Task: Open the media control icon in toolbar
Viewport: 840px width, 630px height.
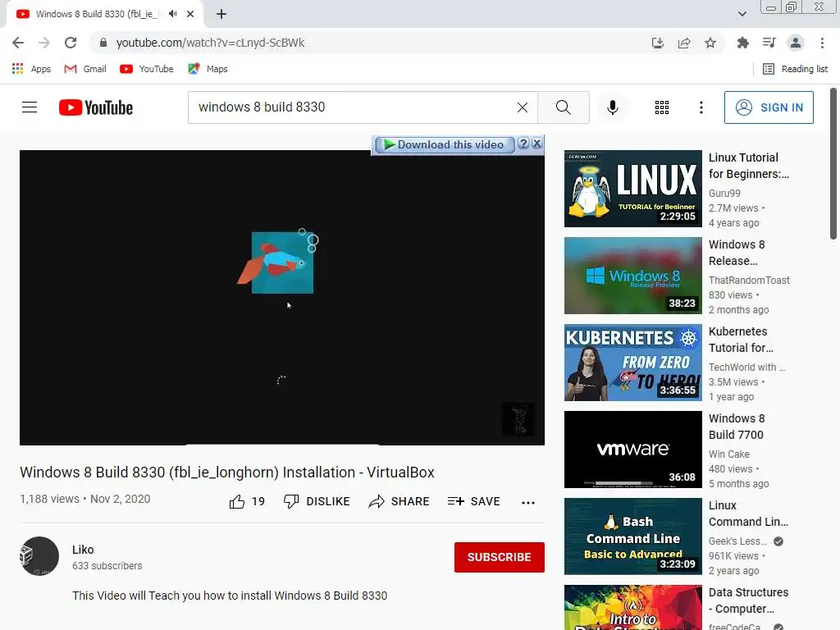Action: (x=769, y=43)
